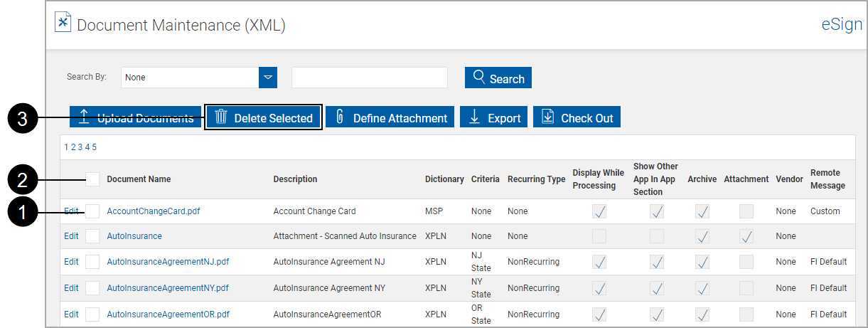Image resolution: width=868 pixels, height=328 pixels.
Task: Click Upload Documents button text
Action: point(145,118)
